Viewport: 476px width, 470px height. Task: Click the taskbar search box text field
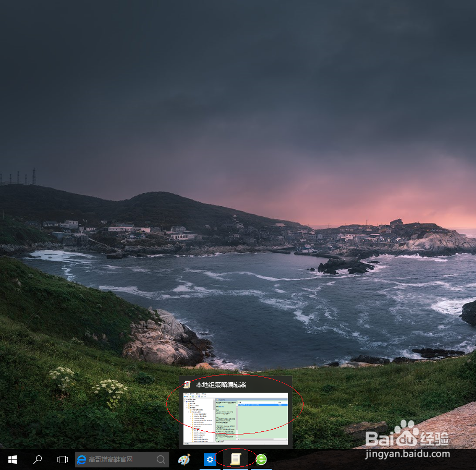coord(122,460)
